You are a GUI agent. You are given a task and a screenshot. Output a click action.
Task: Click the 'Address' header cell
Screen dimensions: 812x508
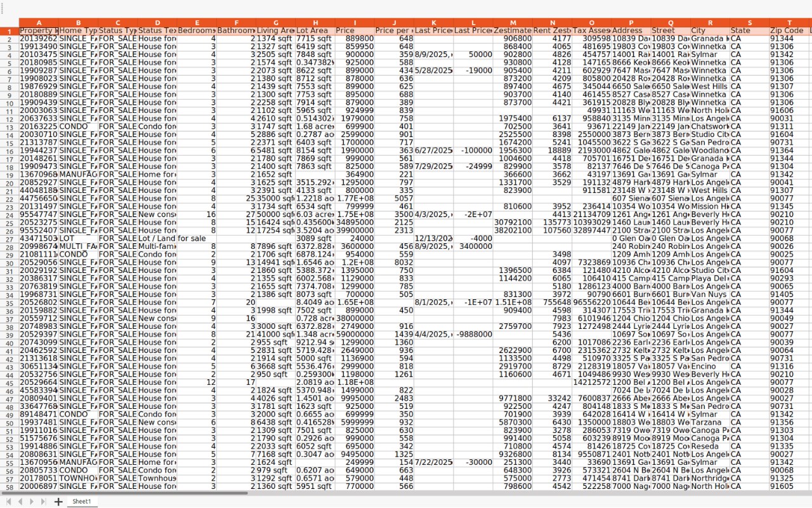point(631,30)
